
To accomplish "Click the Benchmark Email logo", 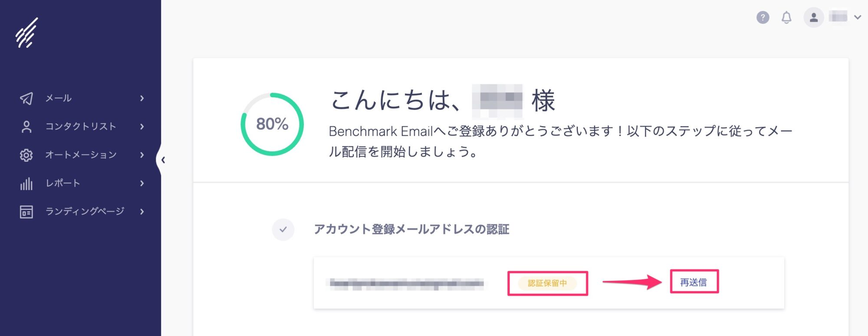I will click(27, 33).
